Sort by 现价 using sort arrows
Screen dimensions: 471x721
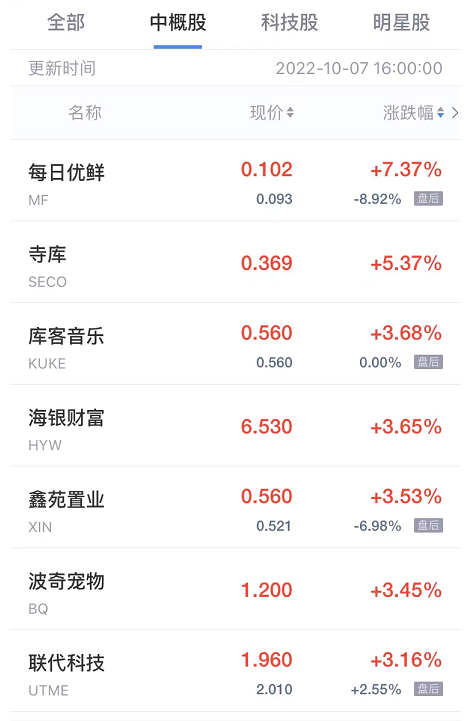pyautogui.click(x=290, y=113)
